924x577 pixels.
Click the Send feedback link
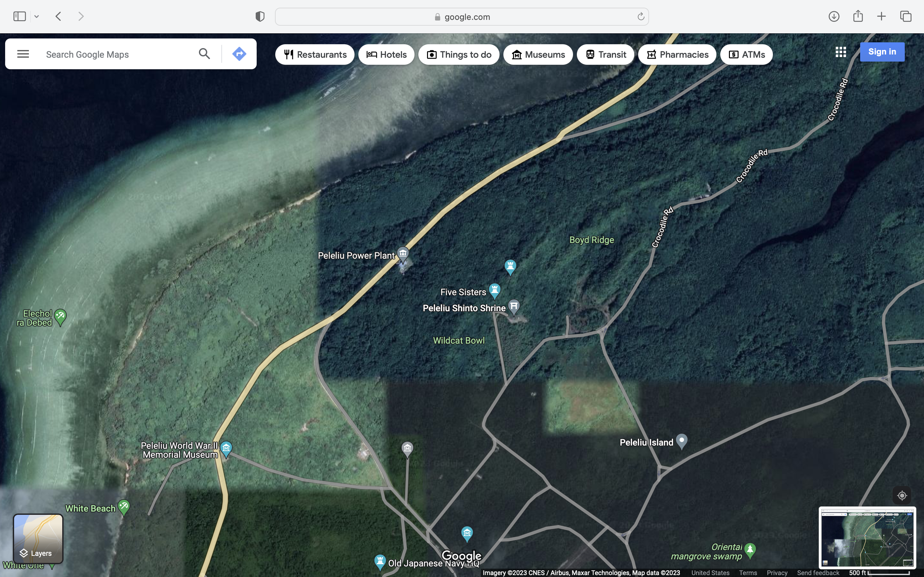click(x=818, y=573)
